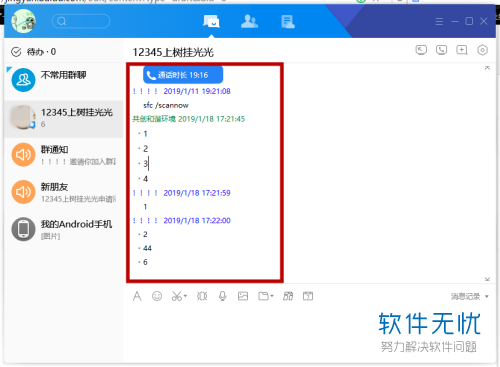The image size is (500, 367).
Task: Open the emoji picker
Action: coord(157,296)
